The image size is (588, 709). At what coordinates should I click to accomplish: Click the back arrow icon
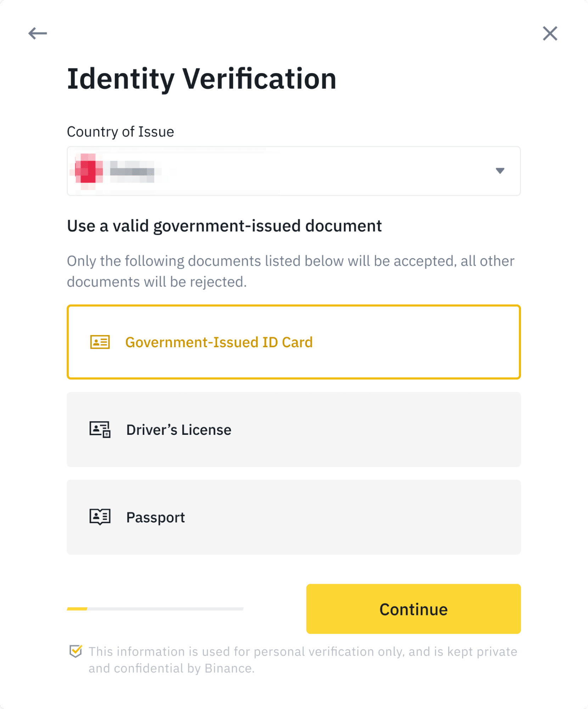click(38, 33)
